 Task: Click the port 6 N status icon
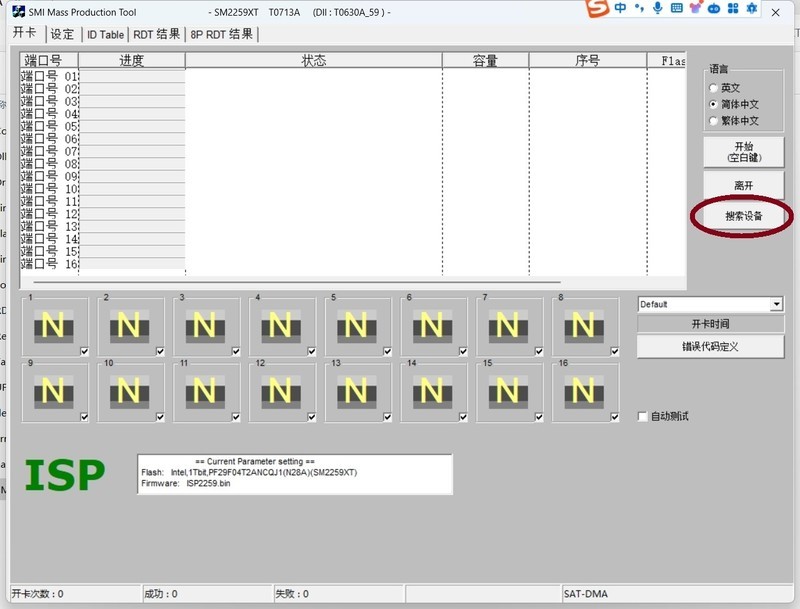[432, 326]
